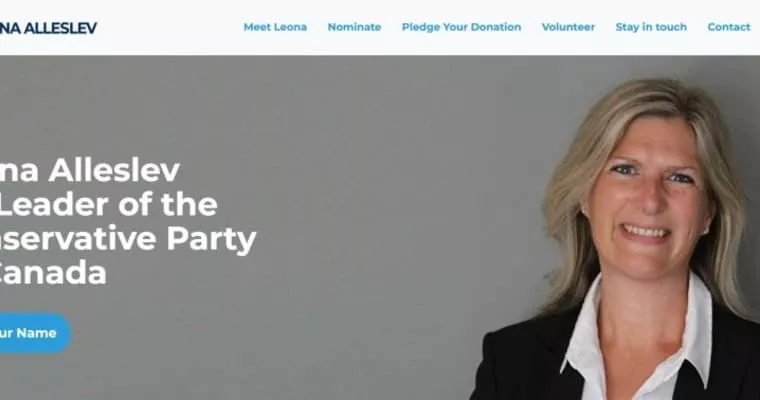Image resolution: width=760 pixels, height=400 pixels.
Task: Open the Meet Leona page
Action: click(275, 27)
